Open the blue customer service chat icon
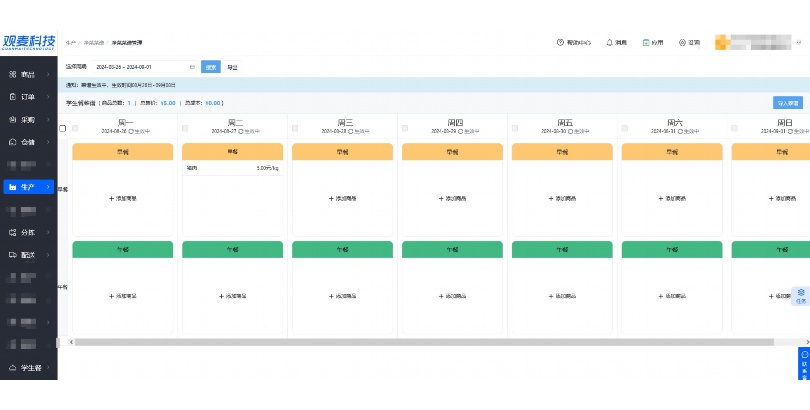The image size is (810, 410). pos(804,354)
